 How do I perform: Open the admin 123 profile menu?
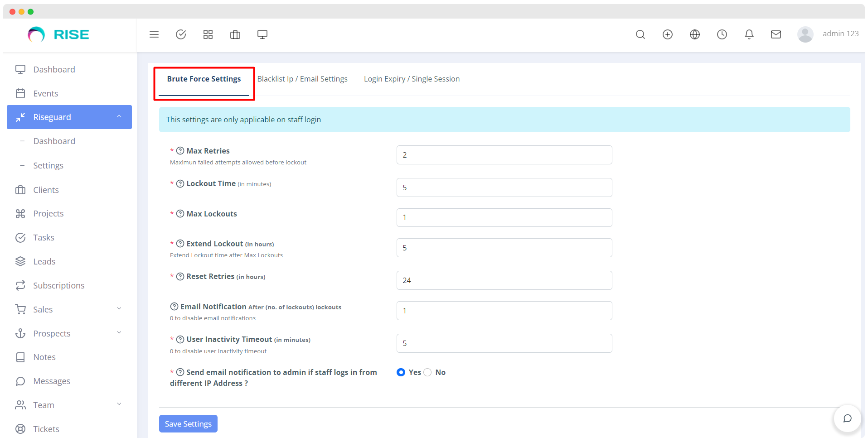click(x=828, y=34)
